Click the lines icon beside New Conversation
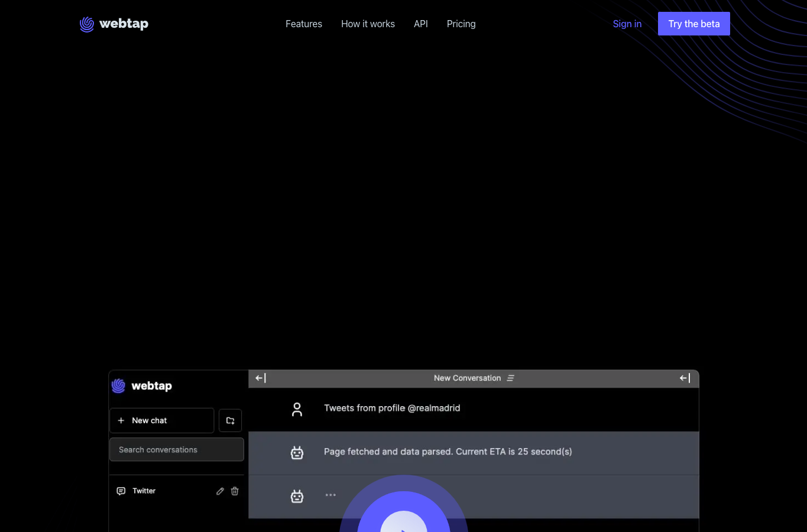The width and height of the screenshot is (807, 532). (510, 378)
